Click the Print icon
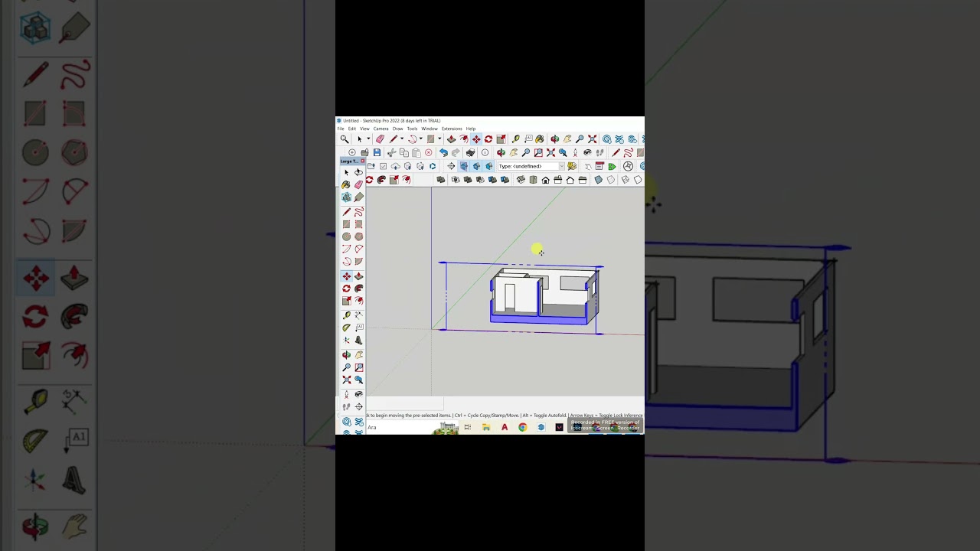 pyautogui.click(x=471, y=152)
